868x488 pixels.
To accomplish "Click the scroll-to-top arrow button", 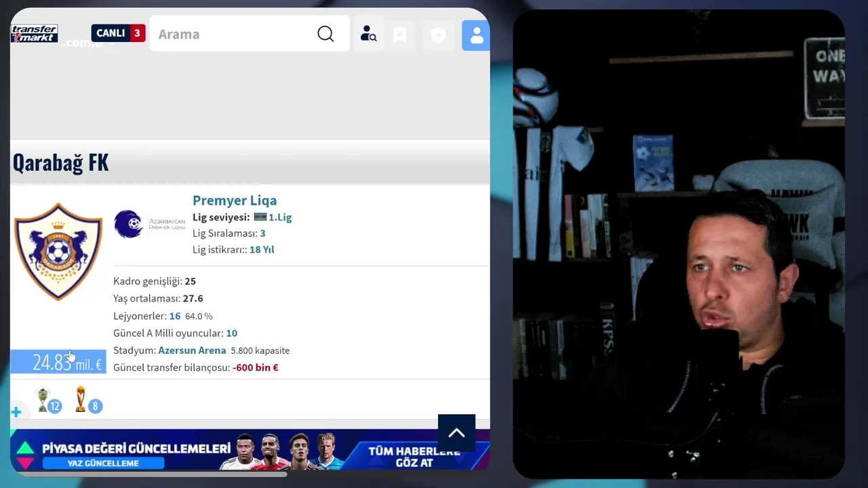I will tap(456, 433).
